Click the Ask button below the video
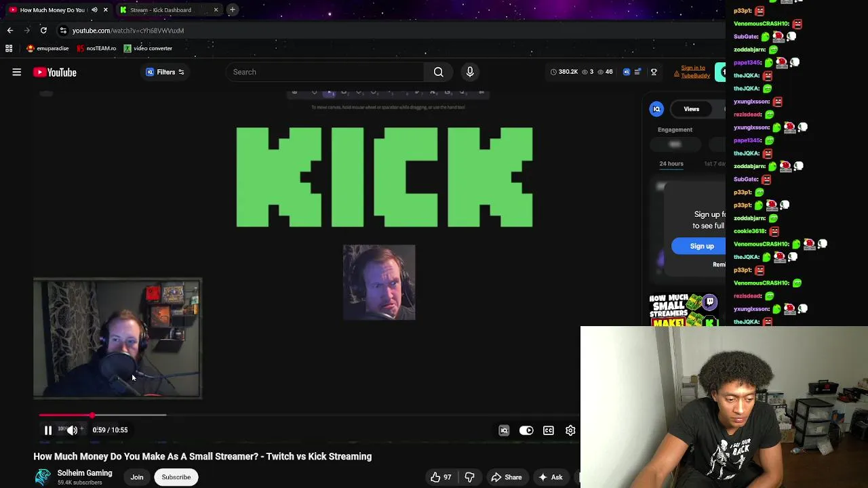The image size is (868, 488). [x=550, y=477]
